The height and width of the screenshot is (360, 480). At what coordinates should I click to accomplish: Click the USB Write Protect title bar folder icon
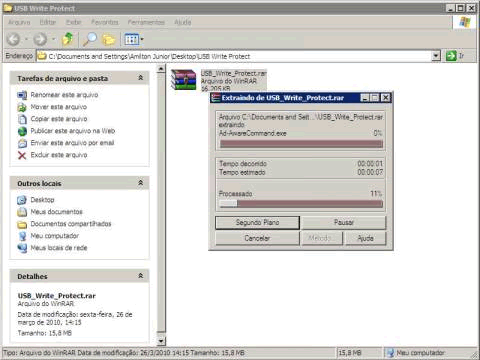pos(8,8)
